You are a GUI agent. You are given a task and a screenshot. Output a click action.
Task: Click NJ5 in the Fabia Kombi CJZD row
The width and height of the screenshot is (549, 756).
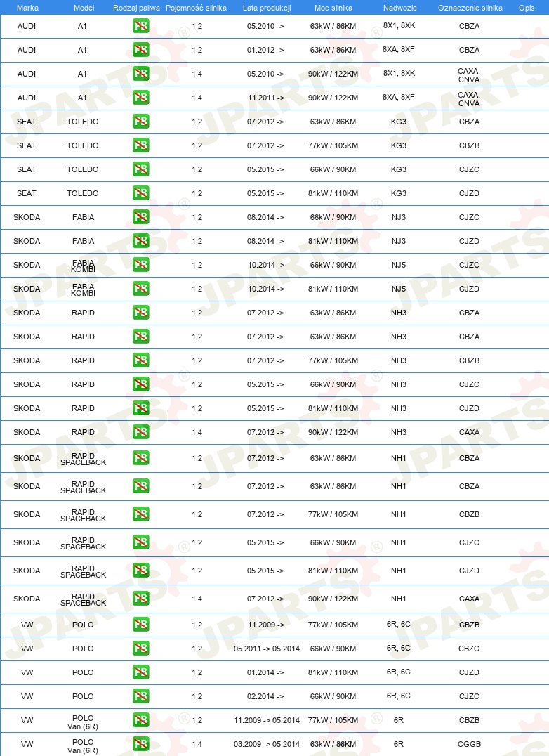pos(399,289)
